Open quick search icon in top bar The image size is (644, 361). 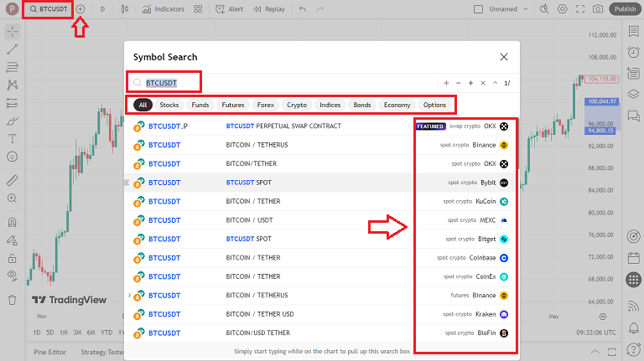pyautogui.click(x=544, y=9)
